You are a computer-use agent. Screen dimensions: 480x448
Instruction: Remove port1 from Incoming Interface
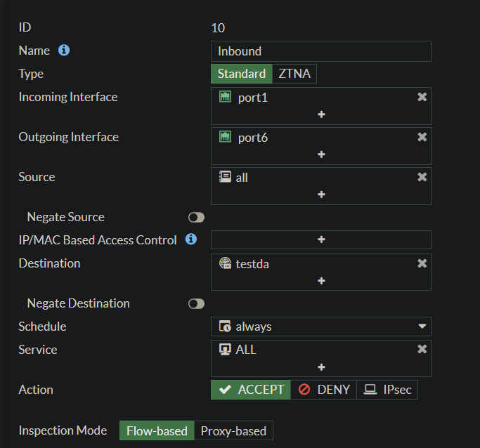pos(422,97)
